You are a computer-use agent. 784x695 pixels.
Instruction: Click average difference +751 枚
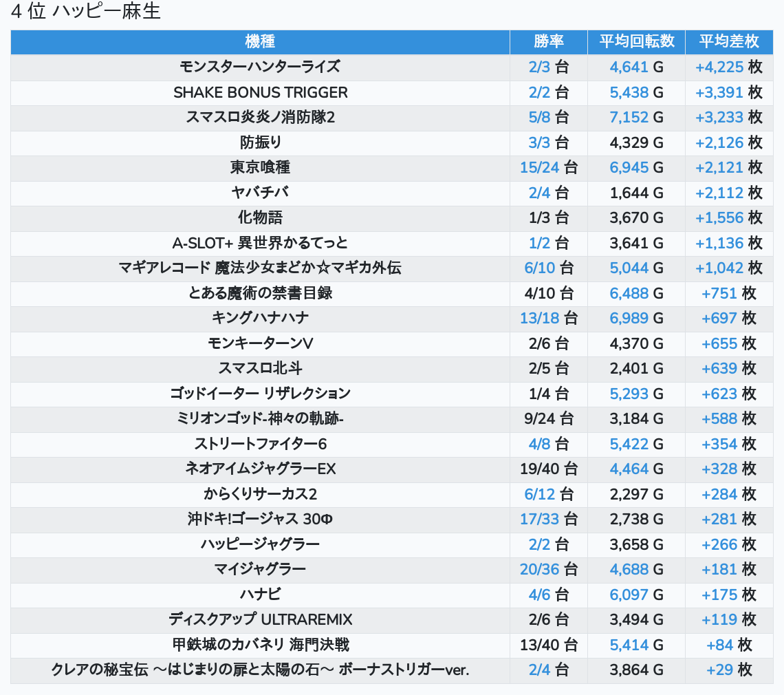click(729, 293)
